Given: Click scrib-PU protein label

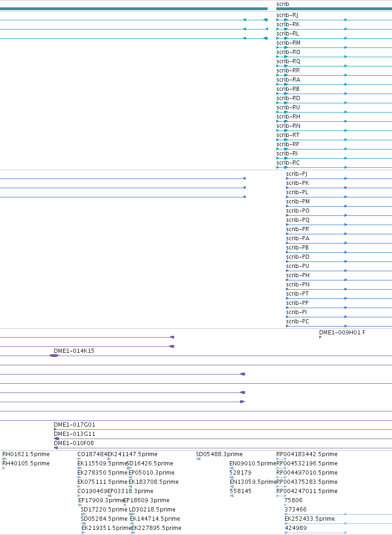Looking at the screenshot, I should (x=298, y=266).
